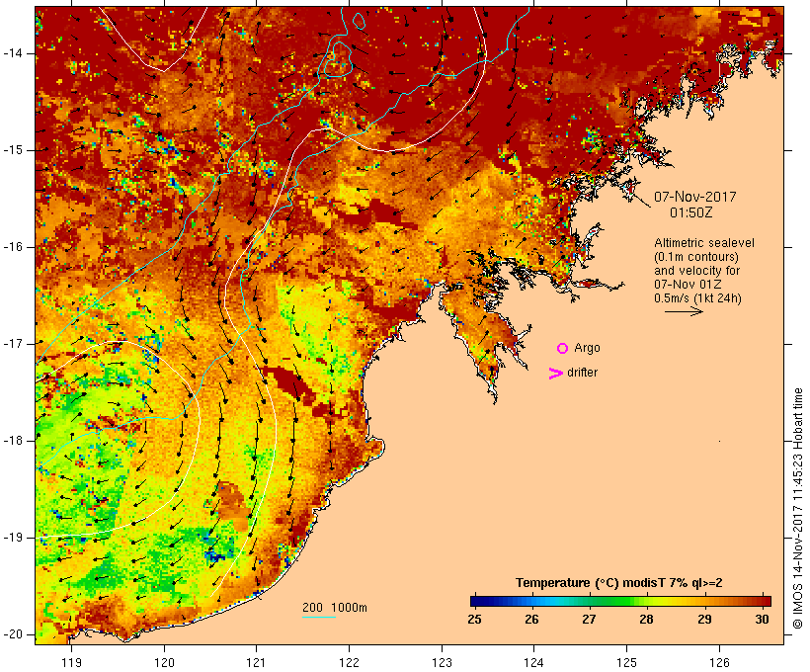Click the 'drifter' legend label

point(582,373)
